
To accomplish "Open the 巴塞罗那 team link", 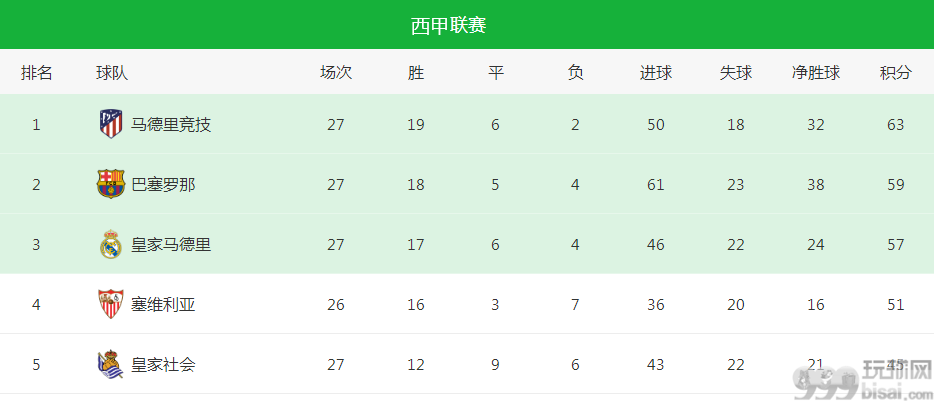I will click(163, 185).
